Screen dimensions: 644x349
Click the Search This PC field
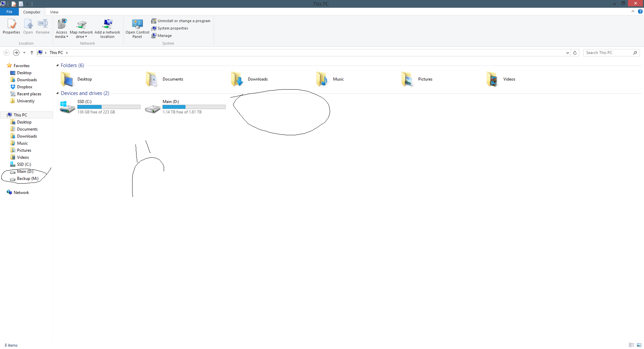coord(608,53)
